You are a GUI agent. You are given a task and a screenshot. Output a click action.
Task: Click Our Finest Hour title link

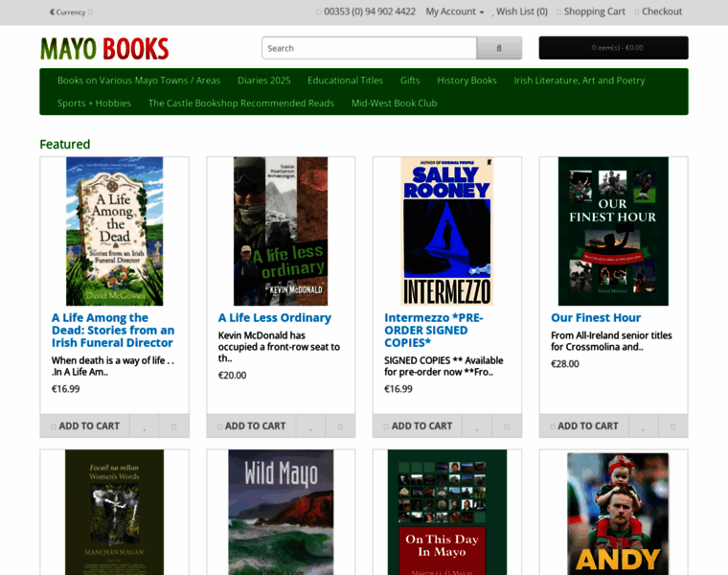[x=596, y=318]
